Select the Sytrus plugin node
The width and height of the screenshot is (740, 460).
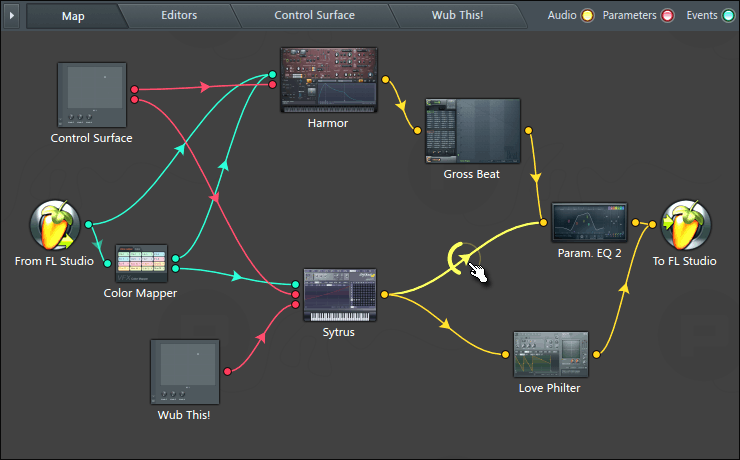(340, 295)
